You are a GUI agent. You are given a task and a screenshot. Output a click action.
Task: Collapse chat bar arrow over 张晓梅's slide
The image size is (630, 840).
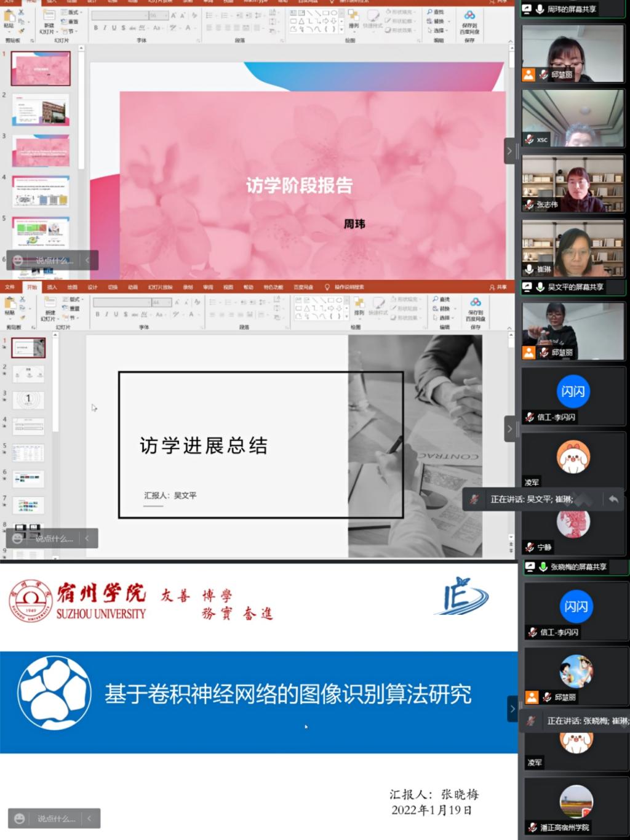coord(89,818)
